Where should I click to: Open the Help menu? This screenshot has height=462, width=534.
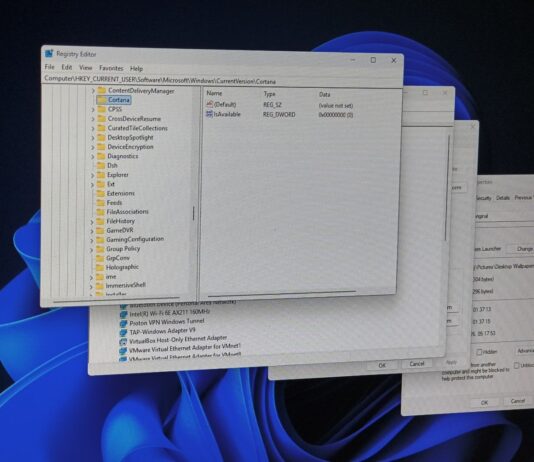(136, 68)
